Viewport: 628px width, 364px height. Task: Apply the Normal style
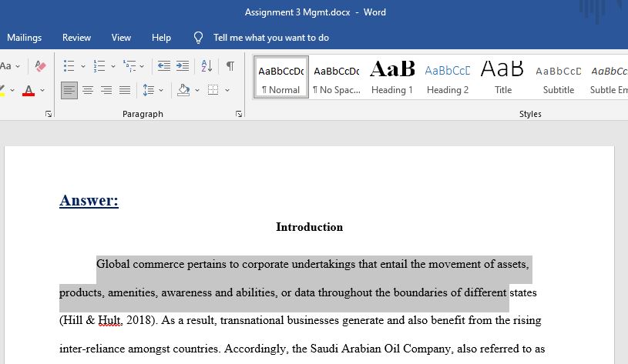click(x=280, y=77)
